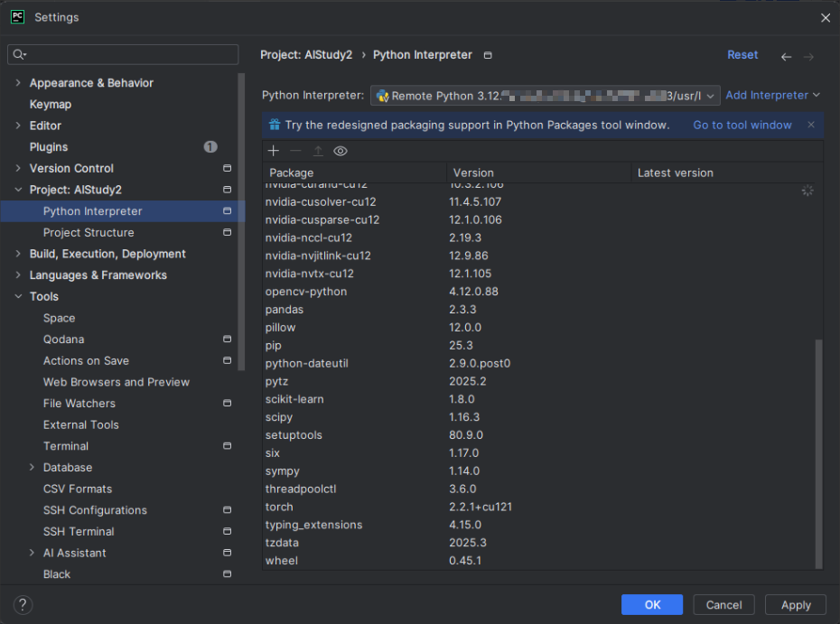Toggle show early releases eye icon
This screenshot has height=624, width=840.
click(x=341, y=151)
